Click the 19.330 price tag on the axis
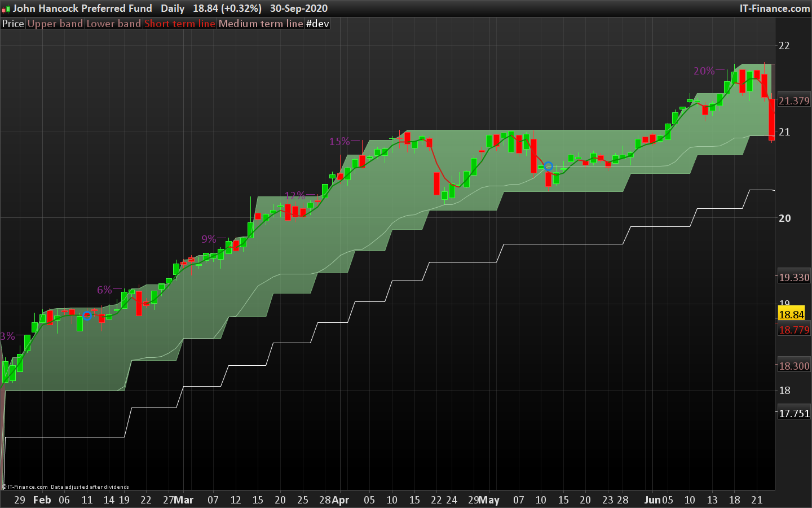Image resolution: width=812 pixels, height=508 pixels. pyautogui.click(x=794, y=278)
